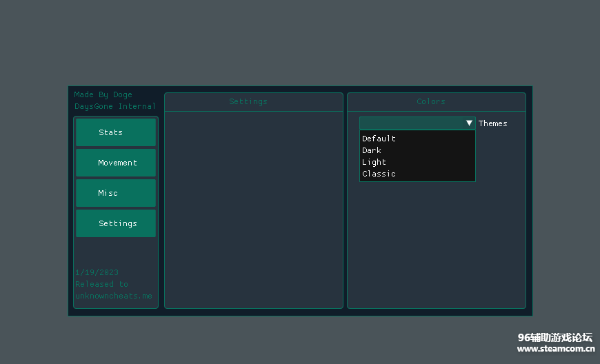Image resolution: width=600 pixels, height=364 pixels.
Task: Choose the Classic theme option
Action: 379,174
